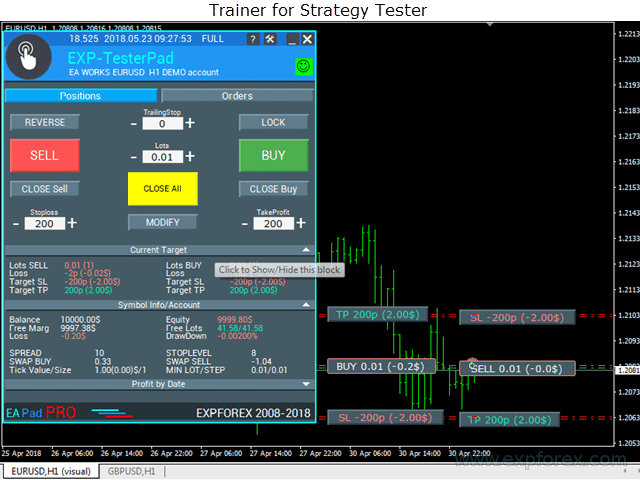Image resolution: width=640 pixels, height=480 pixels.
Task: Click the TP 200p label above BUY
Action: point(378,315)
